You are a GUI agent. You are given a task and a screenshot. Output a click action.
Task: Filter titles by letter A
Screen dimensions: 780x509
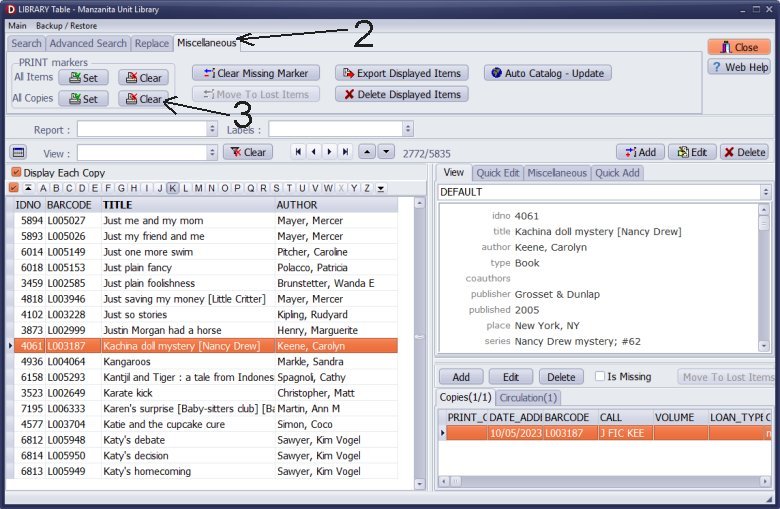point(43,188)
